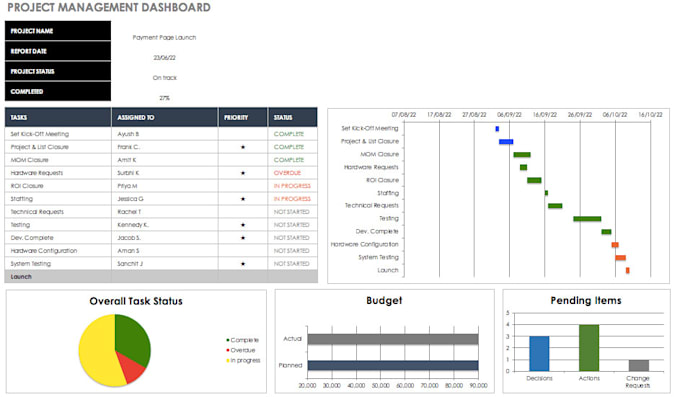Click the TASKS column header
Image resolution: width=680 pixels, height=397 pixels.
click(58, 117)
